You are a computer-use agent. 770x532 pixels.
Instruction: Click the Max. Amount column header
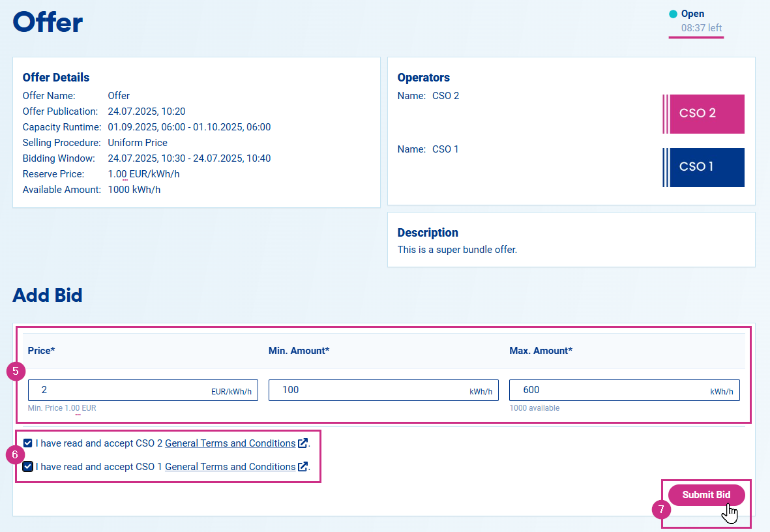click(540, 351)
